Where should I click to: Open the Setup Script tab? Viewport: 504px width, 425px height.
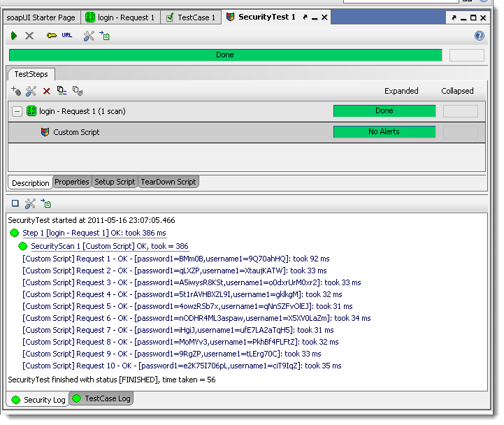[x=115, y=182]
